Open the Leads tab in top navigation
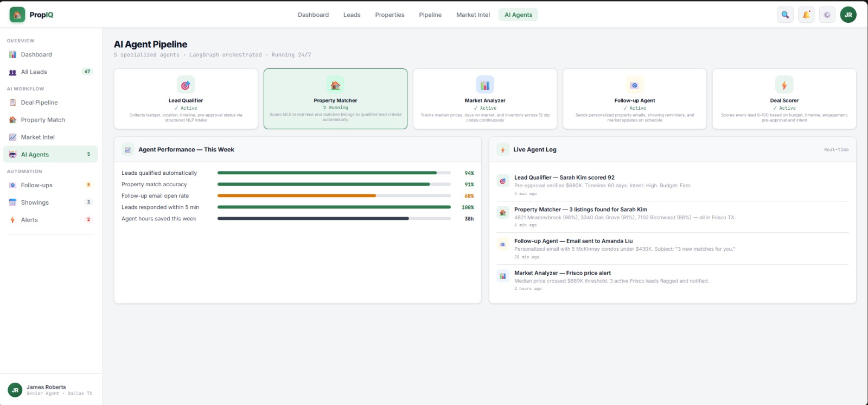Image resolution: width=868 pixels, height=405 pixels. click(x=352, y=15)
